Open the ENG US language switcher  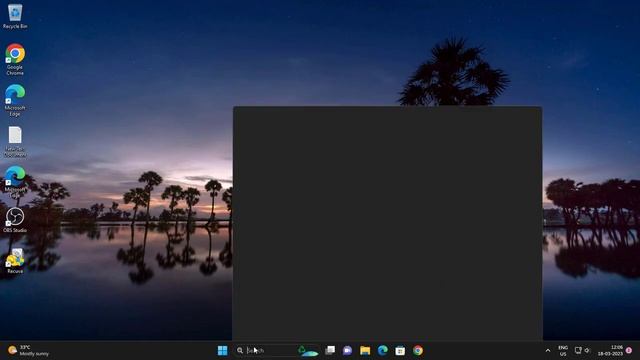[563, 351]
